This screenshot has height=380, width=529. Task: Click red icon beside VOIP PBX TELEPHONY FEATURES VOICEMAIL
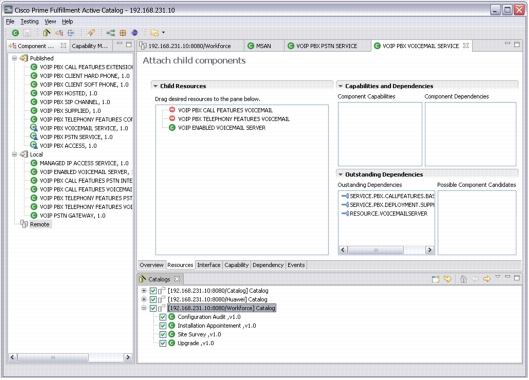(x=172, y=118)
